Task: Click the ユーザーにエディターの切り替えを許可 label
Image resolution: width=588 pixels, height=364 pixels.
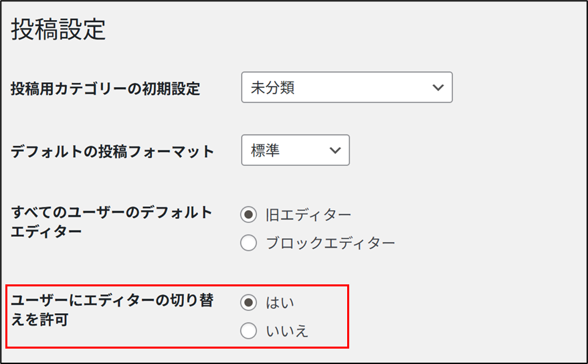Action: (112, 310)
